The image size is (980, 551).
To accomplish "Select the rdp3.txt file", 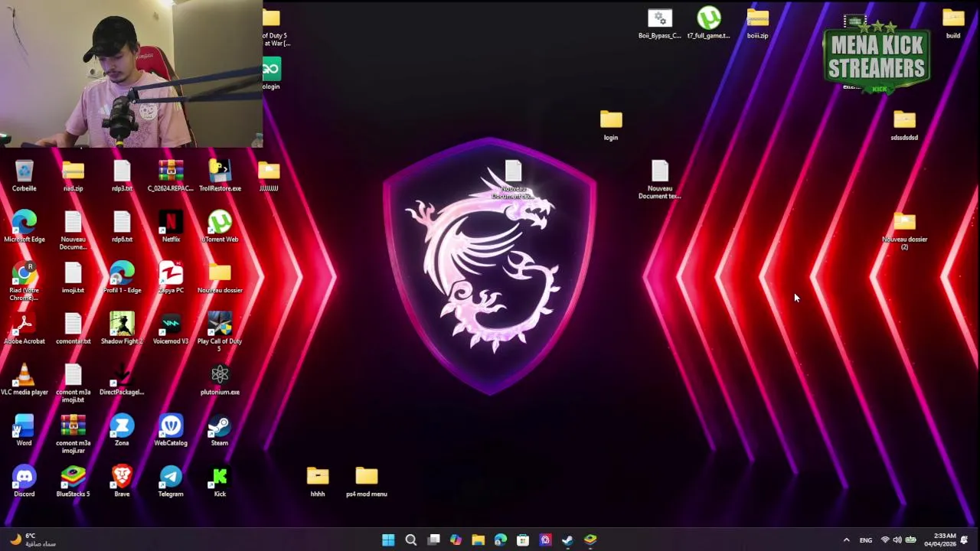I will coord(122,176).
